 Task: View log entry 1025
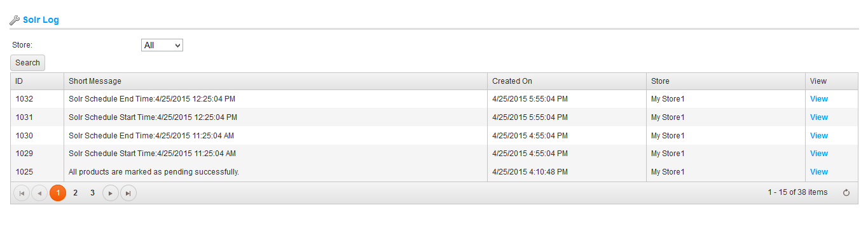819,172
